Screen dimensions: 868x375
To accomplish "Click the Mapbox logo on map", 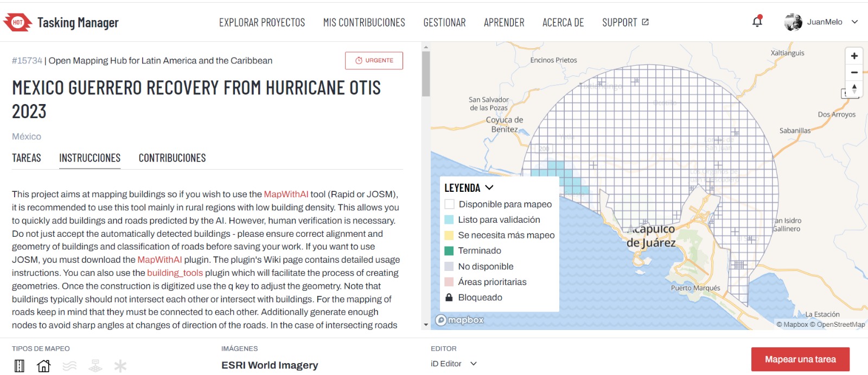I will pyautogui.click(x=459, y=320).
